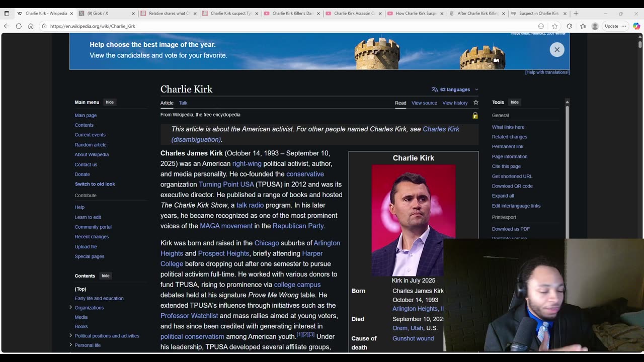Click the translate languages icon
644x362 pixels.
pyautogui.click(x=435, y=89)
